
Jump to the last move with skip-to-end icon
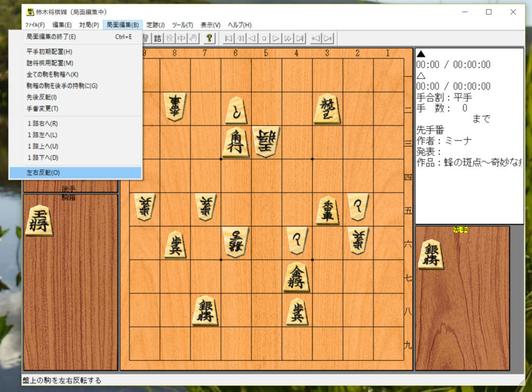coord(300,38)
